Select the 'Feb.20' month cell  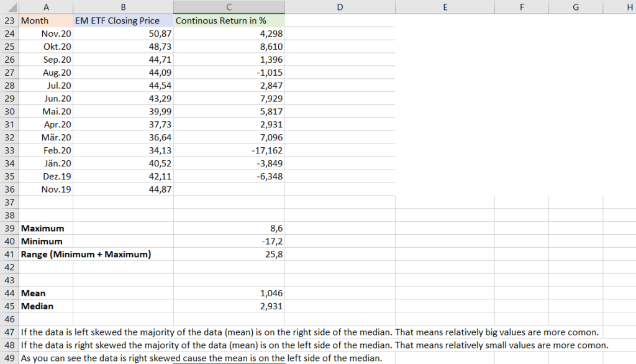pyautogui.click(x=46, y=150)
